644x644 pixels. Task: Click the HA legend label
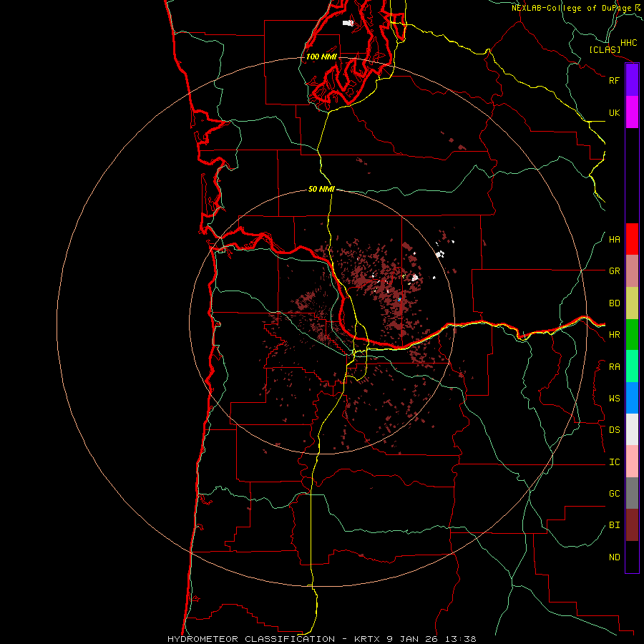pyautogui.click(x=614, y=240)
